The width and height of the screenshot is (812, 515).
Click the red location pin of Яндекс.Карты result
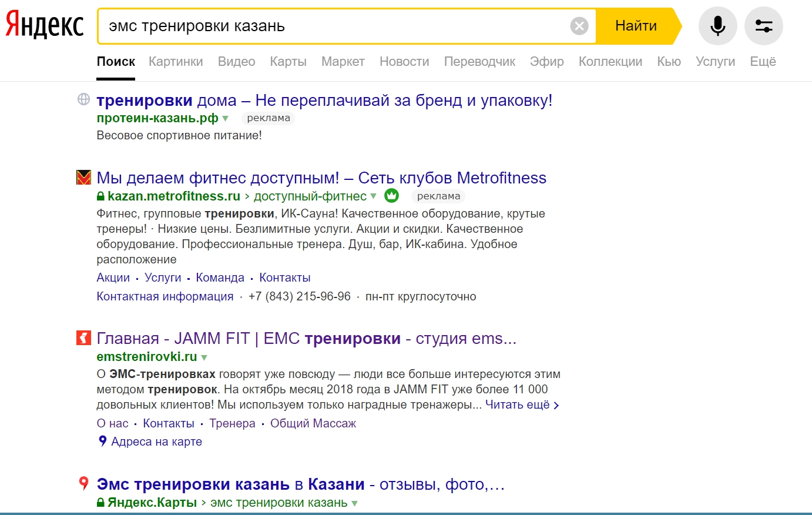[83, 483]
